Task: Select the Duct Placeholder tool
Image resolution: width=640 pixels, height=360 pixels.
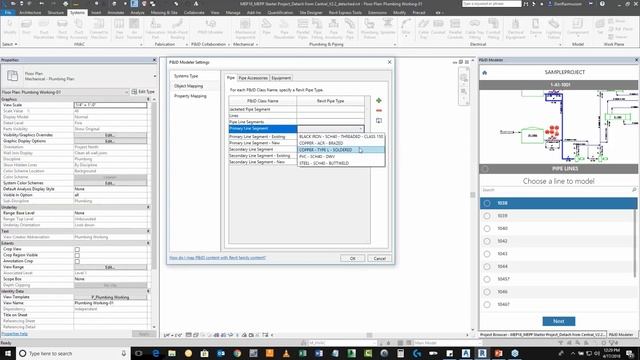Action: click(44, 28)
